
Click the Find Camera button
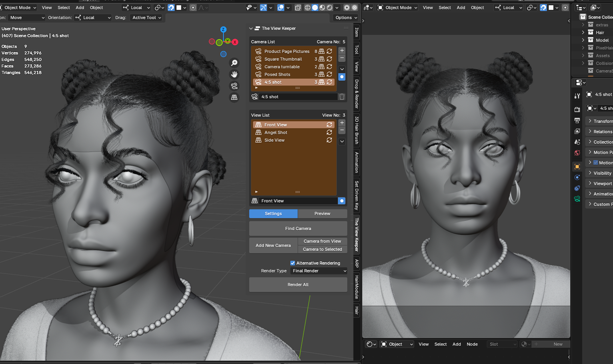click(x=298, y=228)
